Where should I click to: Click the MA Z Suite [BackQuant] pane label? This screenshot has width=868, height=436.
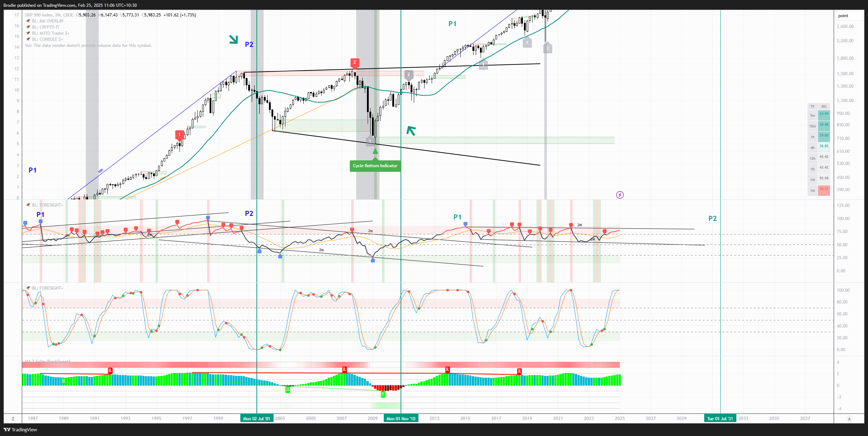[48, 361]
